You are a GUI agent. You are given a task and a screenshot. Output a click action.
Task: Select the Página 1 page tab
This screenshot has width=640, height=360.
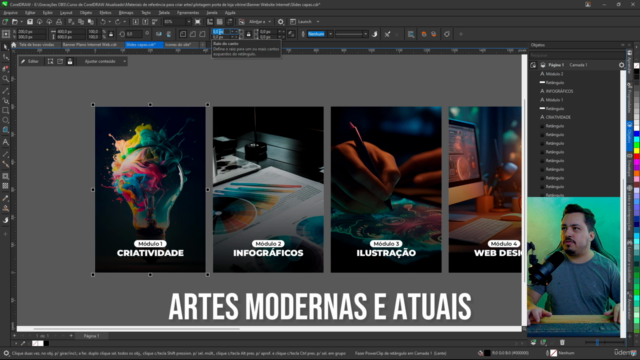pyautogui.click(x=91, y=336)
